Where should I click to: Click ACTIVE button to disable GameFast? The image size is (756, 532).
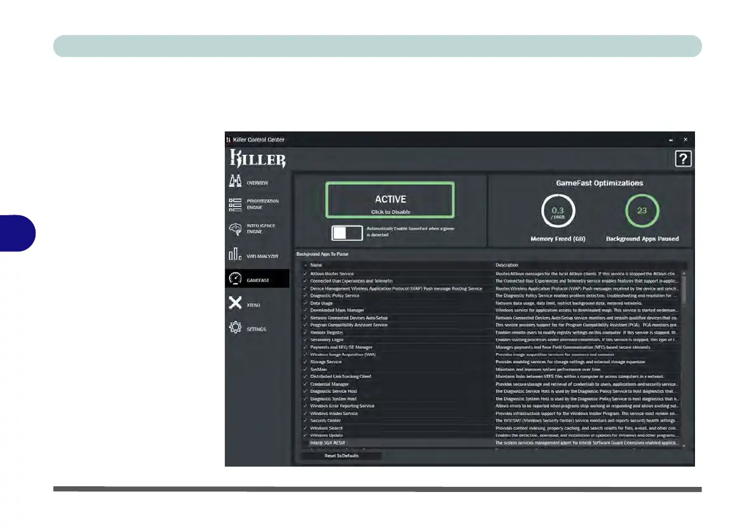(x=390, y=200)
